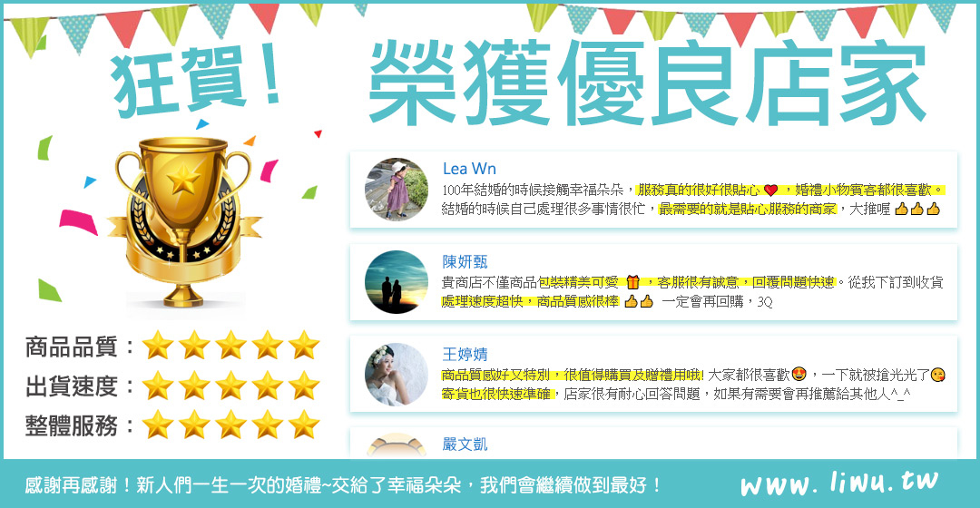Click the kiss-face emoji after 搶光光了
The width and height of the screenshot is (980, 508).
coord(937,375)
